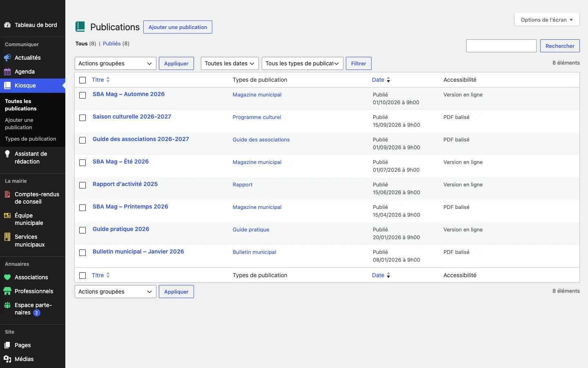The width and height of the screenshot is (588, 368).
Task: Click the green Publications book icon in header
Action: coord(80,27)
